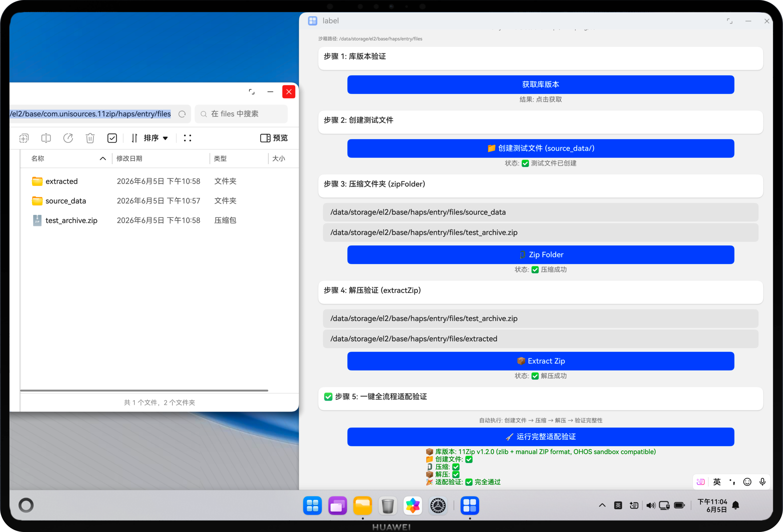Switch view with the four-dot grid icon

click(x=188, y=138)
